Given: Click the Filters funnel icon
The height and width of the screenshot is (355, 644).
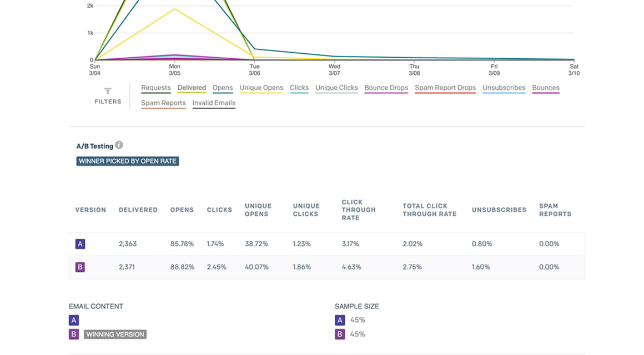Looking at the screenshot, I should [x=108, y=92].
